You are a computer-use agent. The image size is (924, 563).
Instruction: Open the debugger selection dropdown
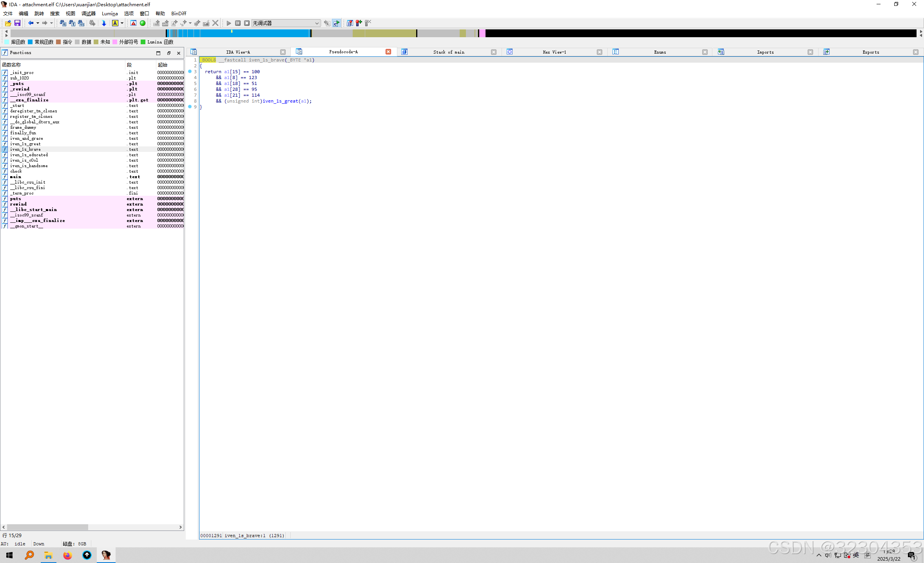pos(317,23)
